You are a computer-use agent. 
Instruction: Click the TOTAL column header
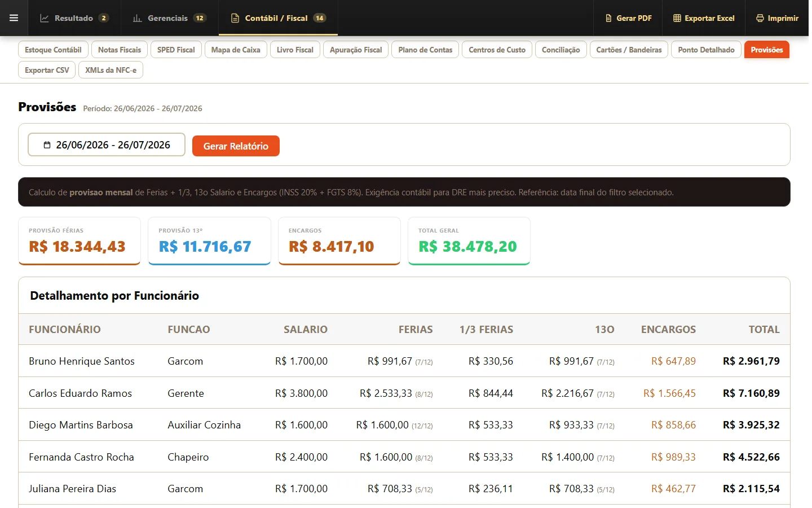[x=764, y=329]
